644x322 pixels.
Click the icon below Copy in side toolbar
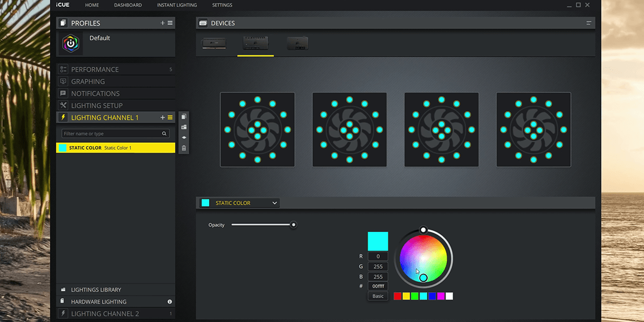[x=184, y=127]
